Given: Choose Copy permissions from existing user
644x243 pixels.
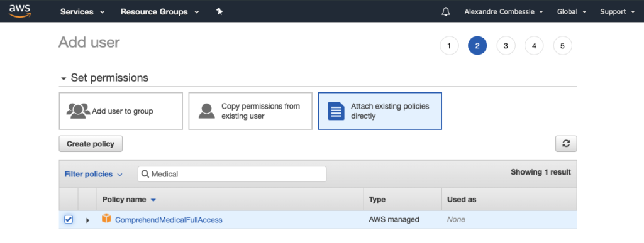Looking at the screenshot, I should coord(250,111).
